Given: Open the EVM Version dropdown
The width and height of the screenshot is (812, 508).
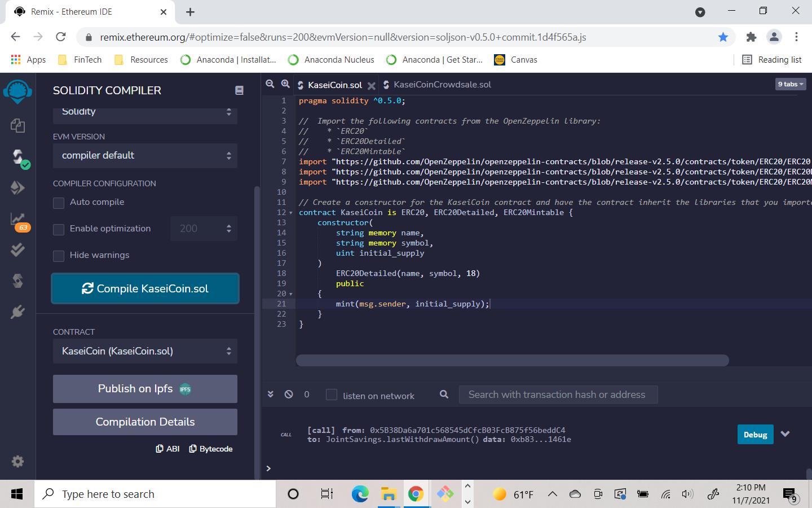Looking at the screenshot, I should point(145,156).
